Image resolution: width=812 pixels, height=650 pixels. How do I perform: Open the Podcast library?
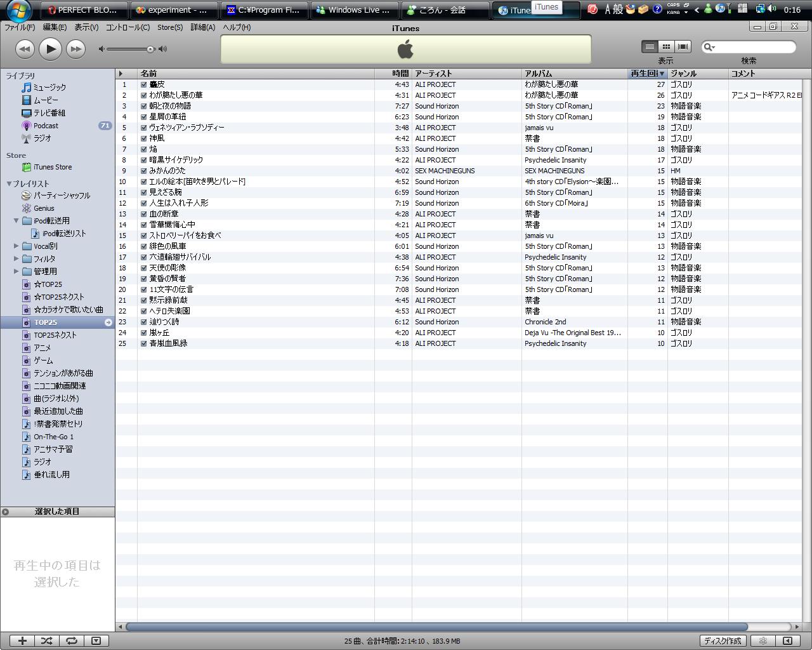point(40,126)
